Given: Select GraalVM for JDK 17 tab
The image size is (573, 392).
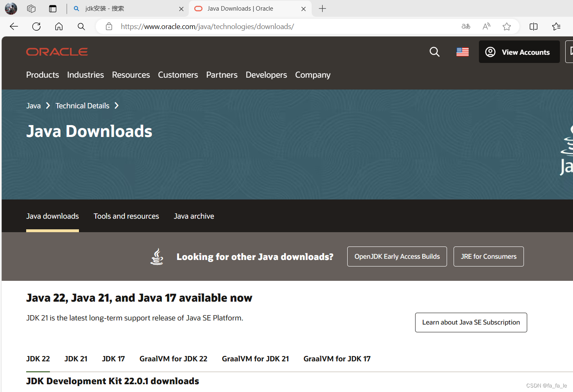Looking at the screenshot, I should pyautogui.click(x=337, y=359).
